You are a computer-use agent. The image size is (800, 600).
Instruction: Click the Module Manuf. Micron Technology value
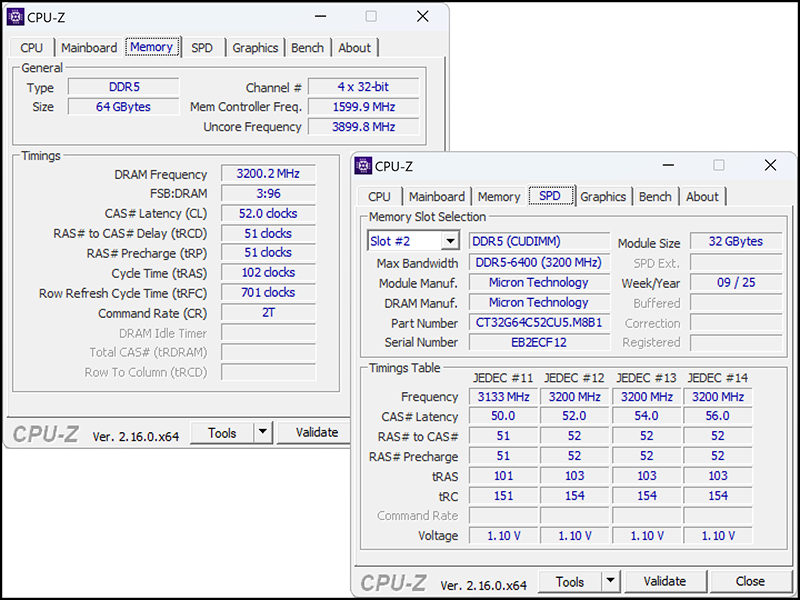(539, 282)
